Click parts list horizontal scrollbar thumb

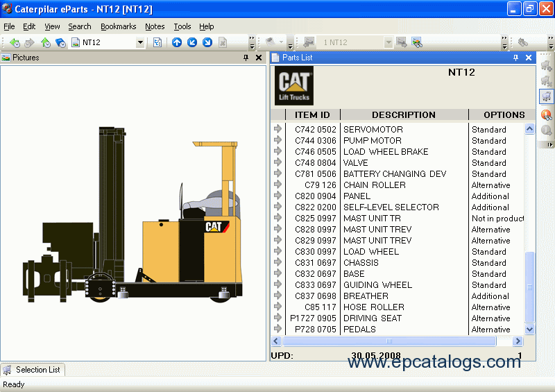pyautogui.click(x=389, y=341)
